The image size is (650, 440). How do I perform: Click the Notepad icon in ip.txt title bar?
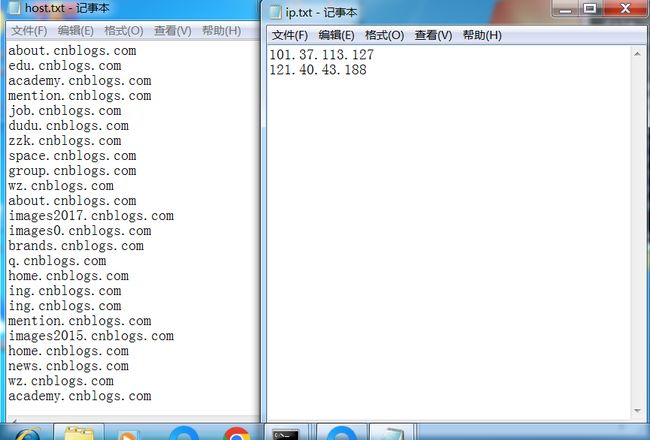coord(275,12)
